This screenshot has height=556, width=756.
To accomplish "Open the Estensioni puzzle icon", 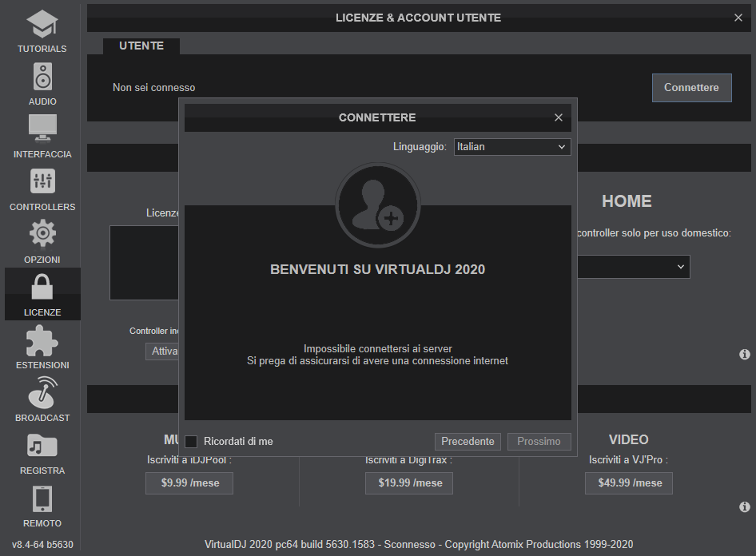I will click(x=42, y=340).
